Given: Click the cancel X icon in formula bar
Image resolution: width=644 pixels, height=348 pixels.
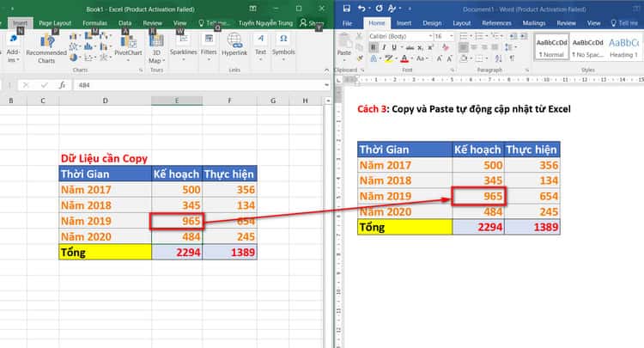Looking at the screenshot, I should coord(26,85).
